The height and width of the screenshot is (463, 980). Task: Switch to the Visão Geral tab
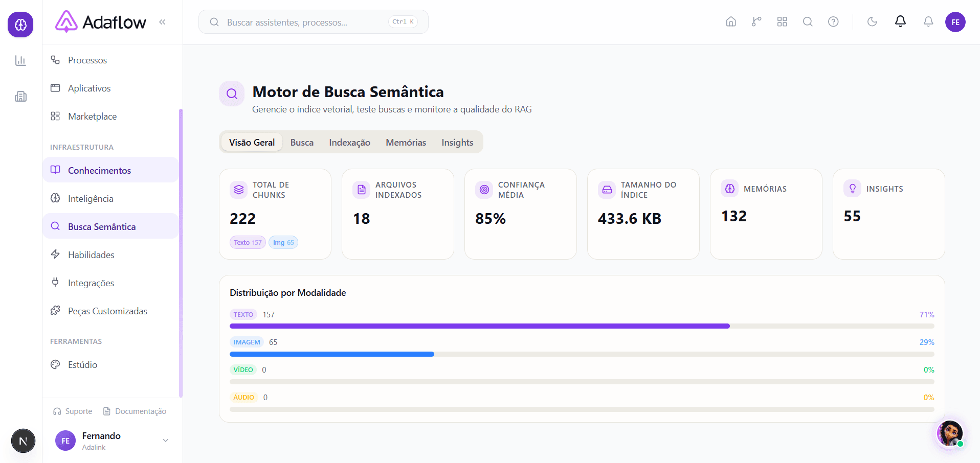[x=252, y=142]
